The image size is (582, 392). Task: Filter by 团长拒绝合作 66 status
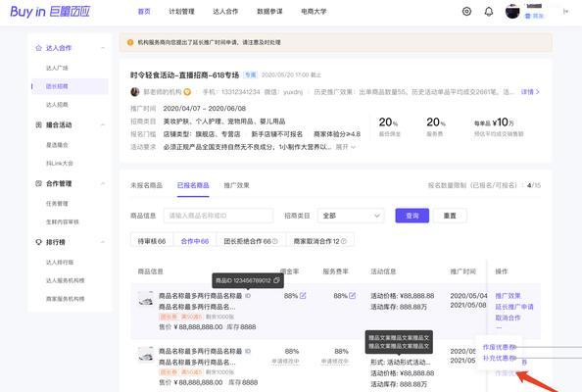click(251, 241)
